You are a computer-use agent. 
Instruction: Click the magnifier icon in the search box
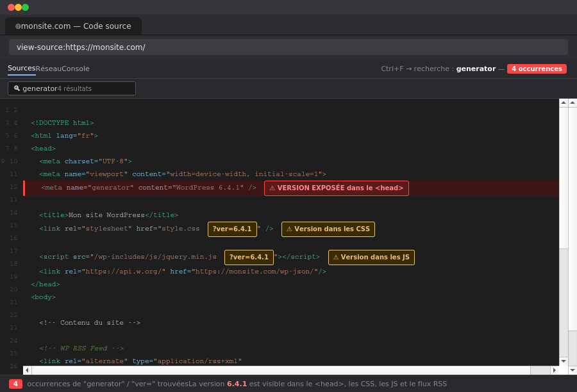[x=17, y=88]
